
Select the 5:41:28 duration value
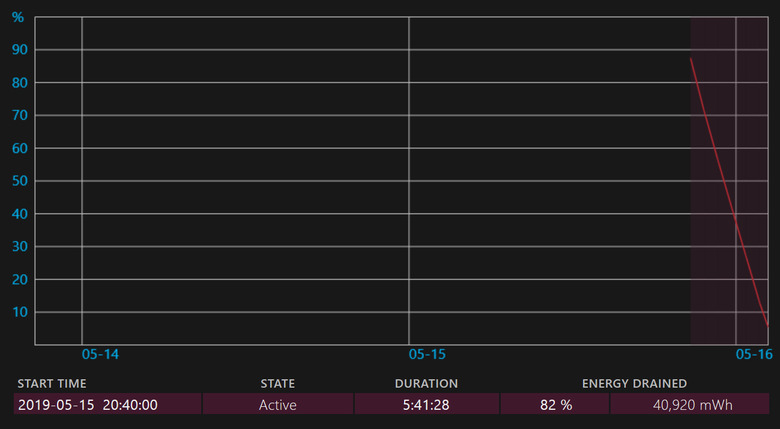(426, 404)
